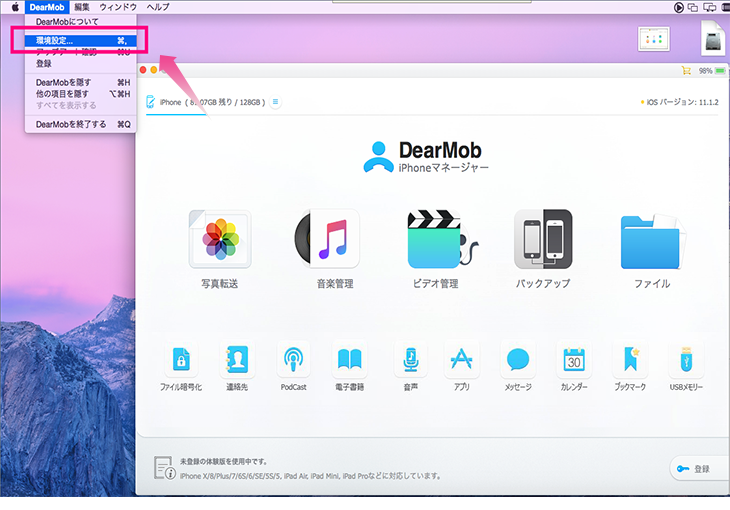Open the ファイル folder icon
Image resolution: width=730 pixels, height=510 pixels.
pos(653,241)
